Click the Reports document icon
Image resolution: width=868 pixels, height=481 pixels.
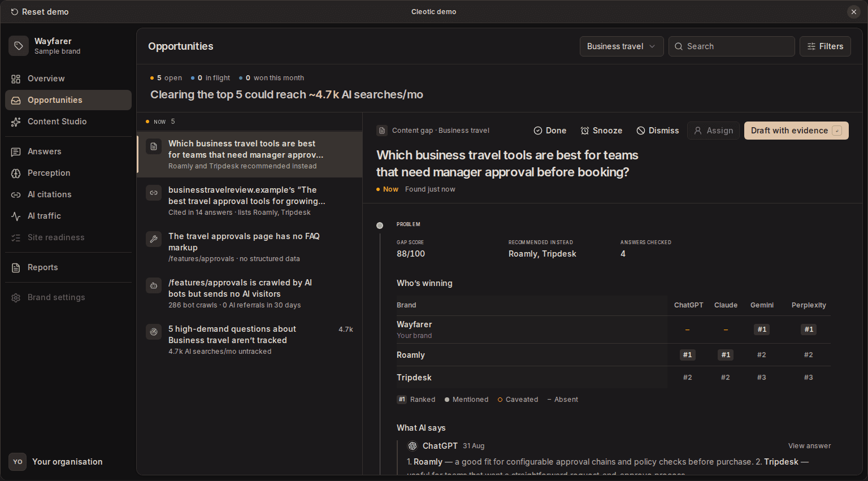(16, 267)
